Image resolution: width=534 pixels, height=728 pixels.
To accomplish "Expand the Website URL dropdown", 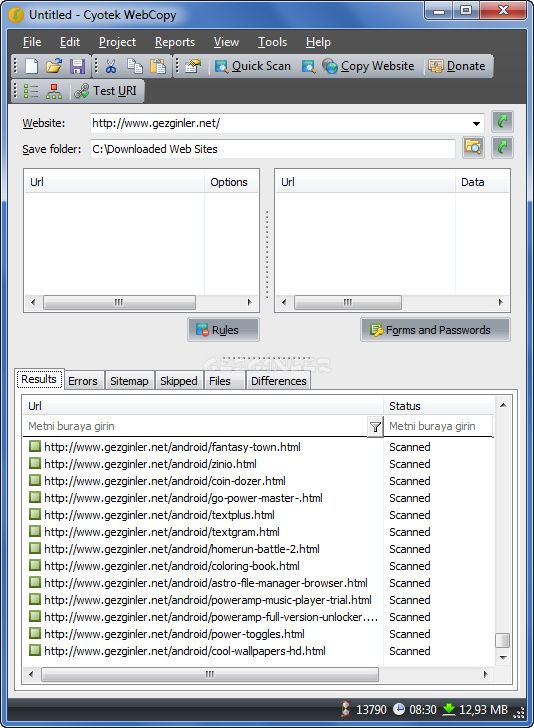I will coord(476,124).
